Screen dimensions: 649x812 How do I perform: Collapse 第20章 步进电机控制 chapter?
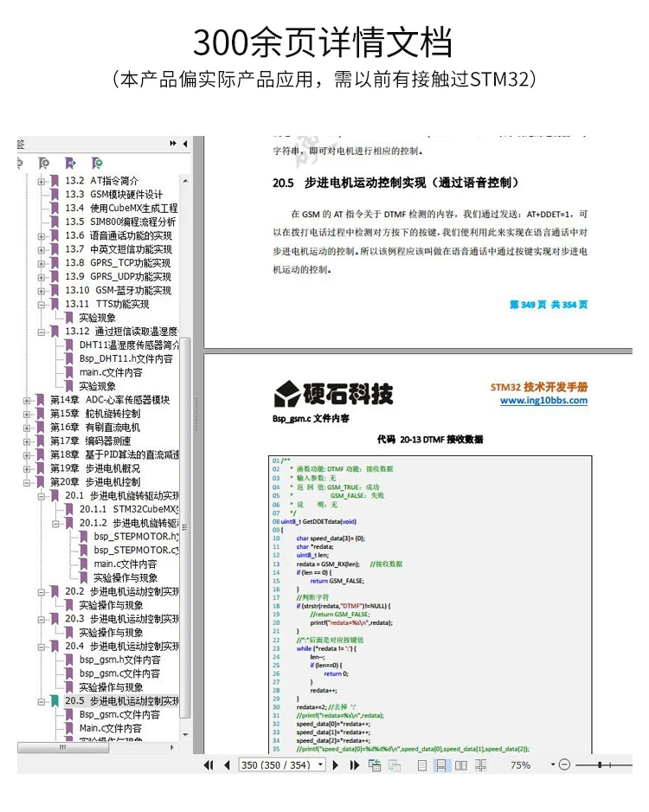click(27, 483)
